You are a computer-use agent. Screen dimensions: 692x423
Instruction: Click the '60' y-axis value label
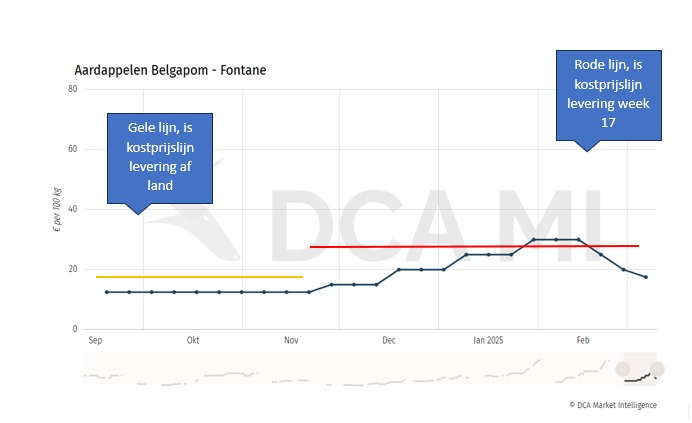point(73,149)
